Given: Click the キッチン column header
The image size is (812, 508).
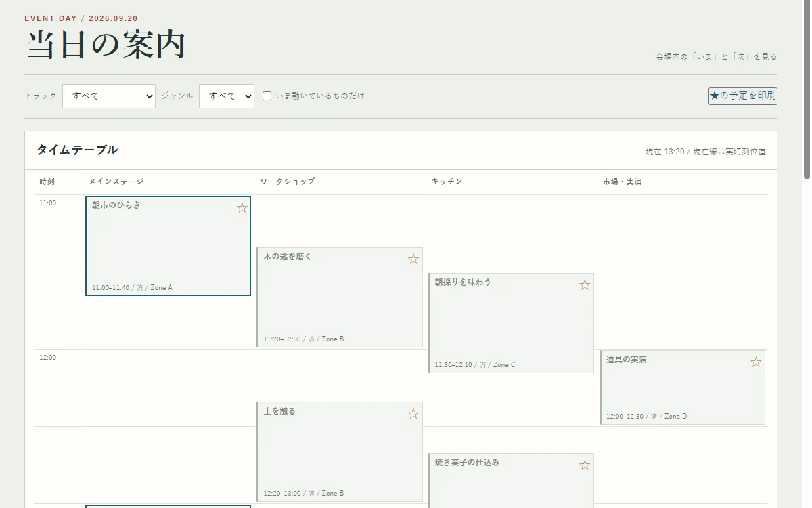Looking at the screenshot, I should 511,182.
